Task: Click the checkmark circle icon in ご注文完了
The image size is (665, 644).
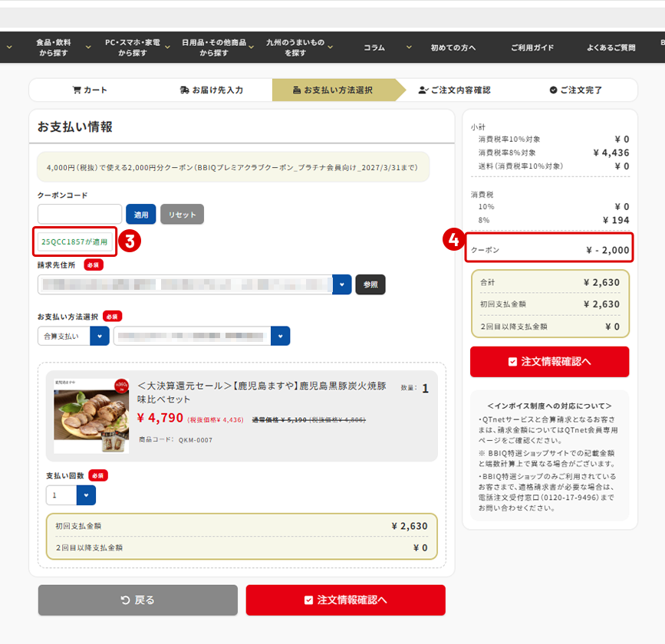Action: pos(553,90)
